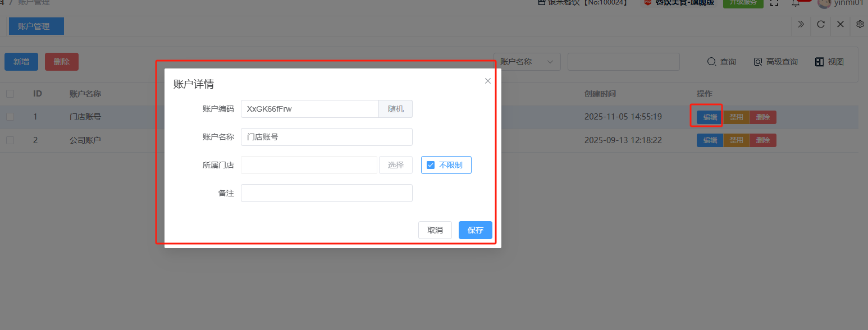Toggle the select-all checkbox in table header
Screen dimensions: 868x330
pos(10,94)
